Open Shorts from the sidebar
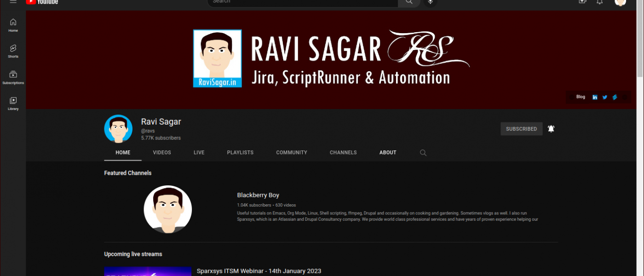 click(13, 51)
